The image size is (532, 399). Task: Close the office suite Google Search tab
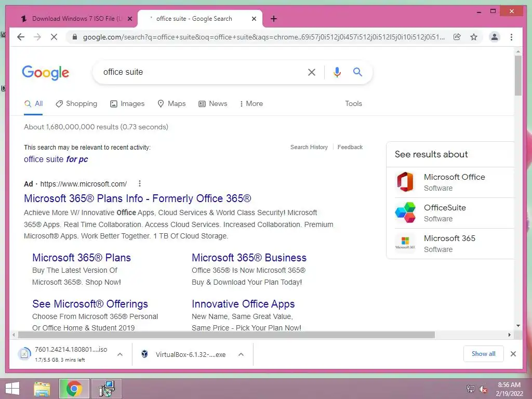(x=254, y=19)
